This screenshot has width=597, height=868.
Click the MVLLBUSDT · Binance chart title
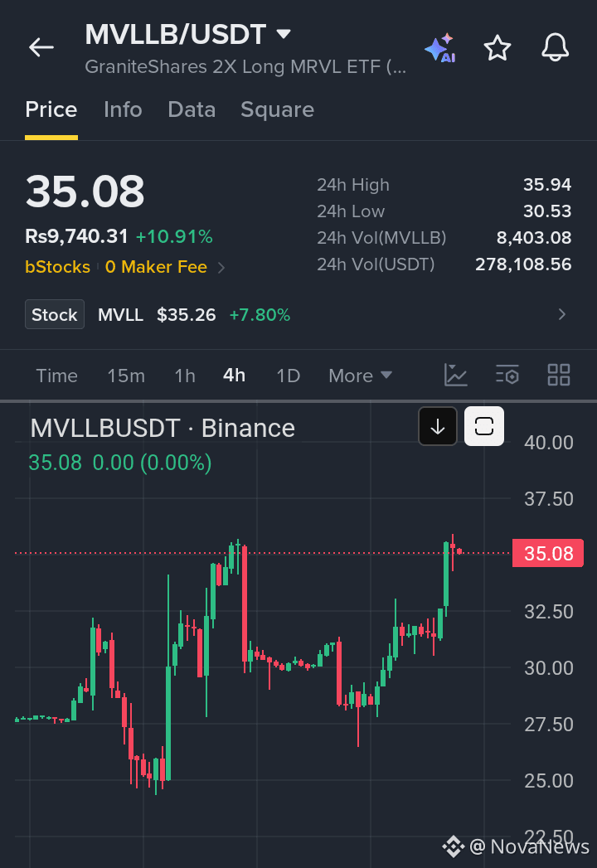click(x=163, y=428)
